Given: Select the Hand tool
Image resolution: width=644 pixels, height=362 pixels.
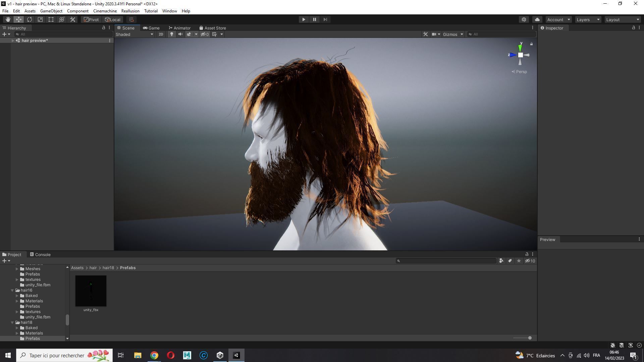Looking at the screenshot, I should point(8,19).
